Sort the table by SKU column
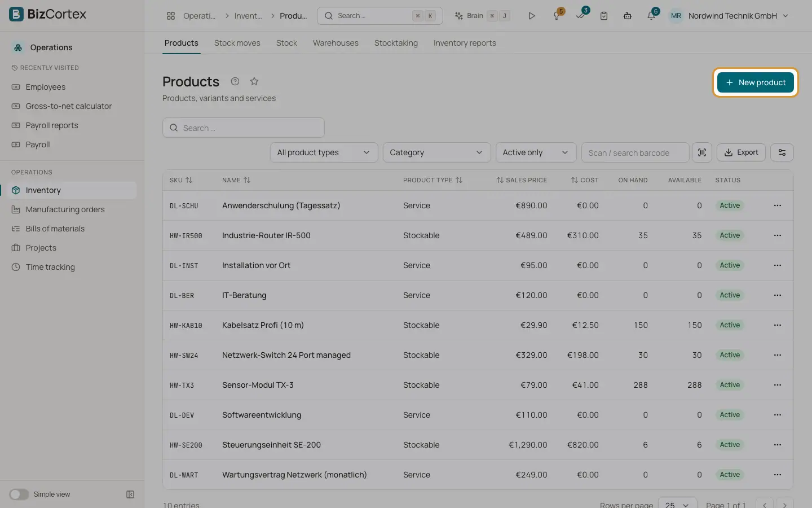 (x=181, y=180)
